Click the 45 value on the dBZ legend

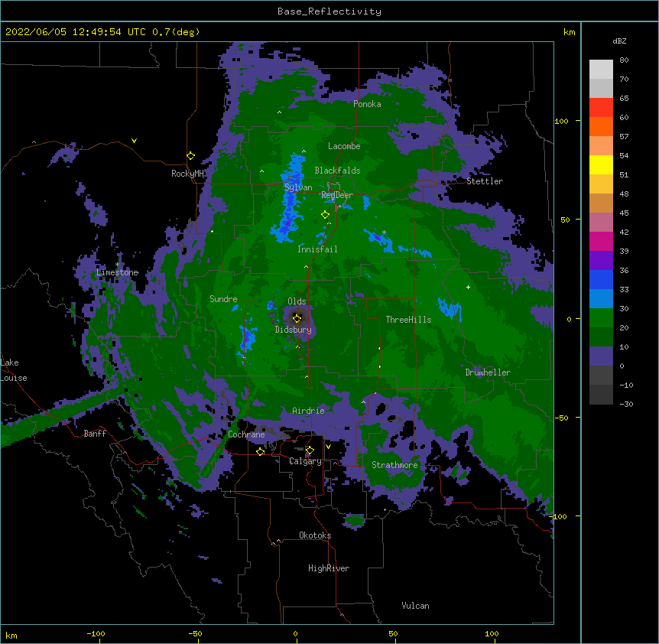(624, 213)
